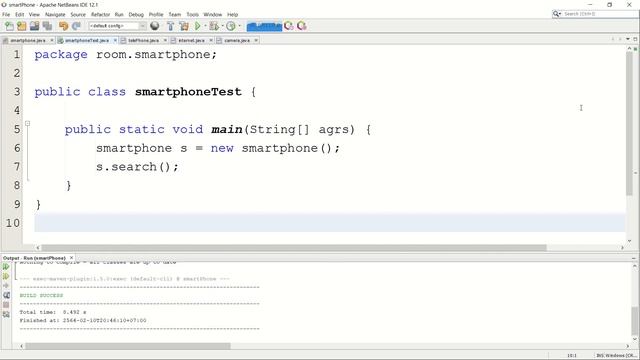Image resolution: width=640 pixels, height=360 pixels.
Task: Switch to the smartphoneTest.java tab
Action: click(87, 40)
